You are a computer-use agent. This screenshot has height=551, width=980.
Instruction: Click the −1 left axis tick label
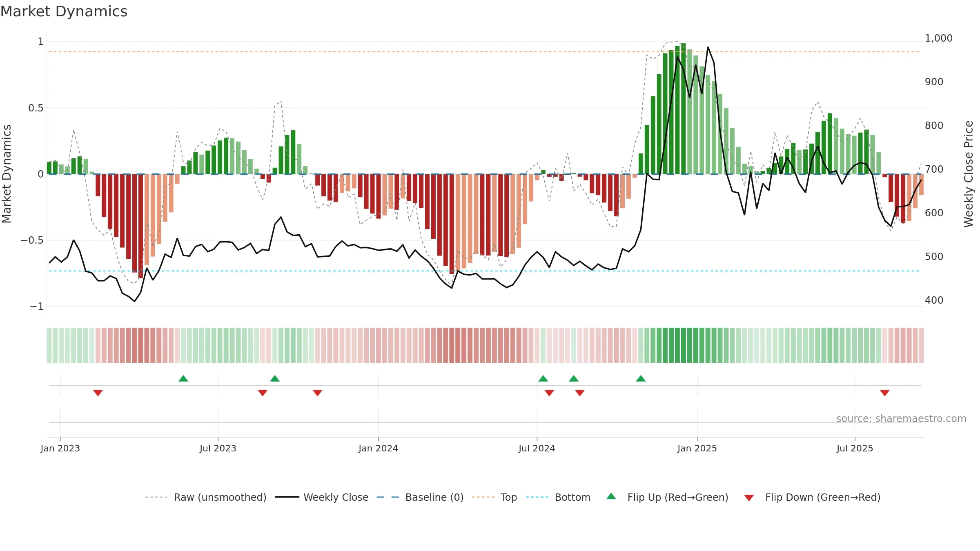[36, 307]
